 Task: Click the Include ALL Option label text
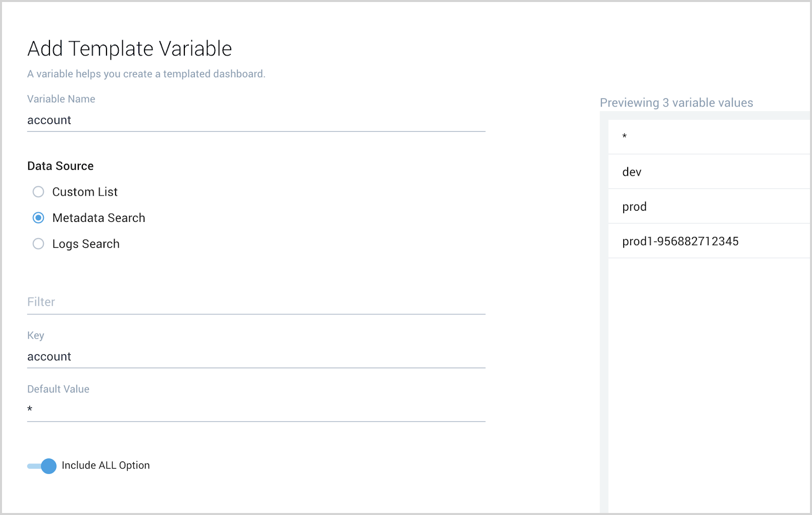pos(105,465)
